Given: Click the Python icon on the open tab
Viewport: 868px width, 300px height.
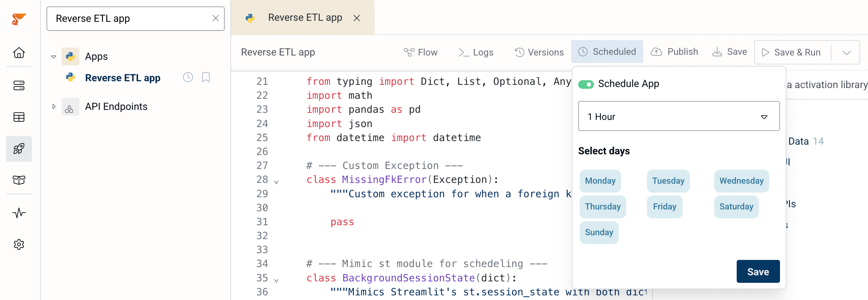Looking at the screenshot, I should click(250, 18).
